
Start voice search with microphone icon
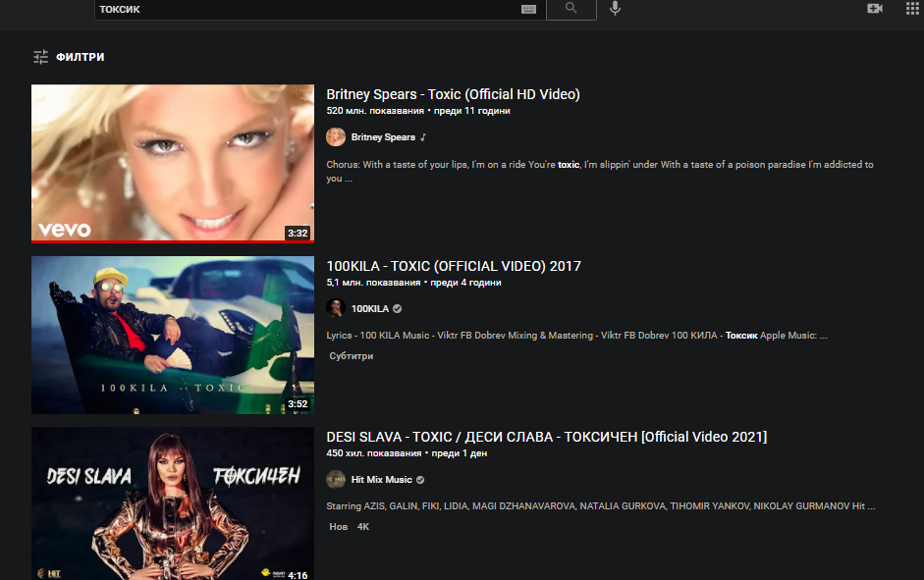[x=615, y=8]
